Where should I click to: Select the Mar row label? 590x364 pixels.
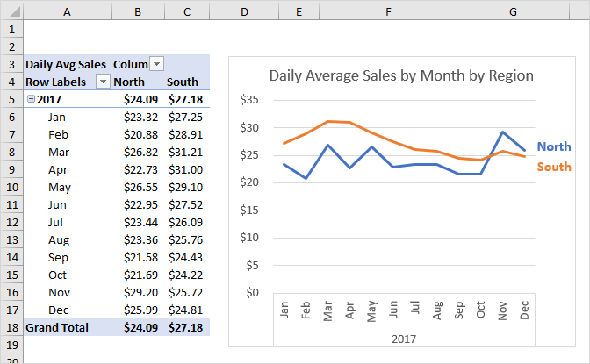[59, 152]
